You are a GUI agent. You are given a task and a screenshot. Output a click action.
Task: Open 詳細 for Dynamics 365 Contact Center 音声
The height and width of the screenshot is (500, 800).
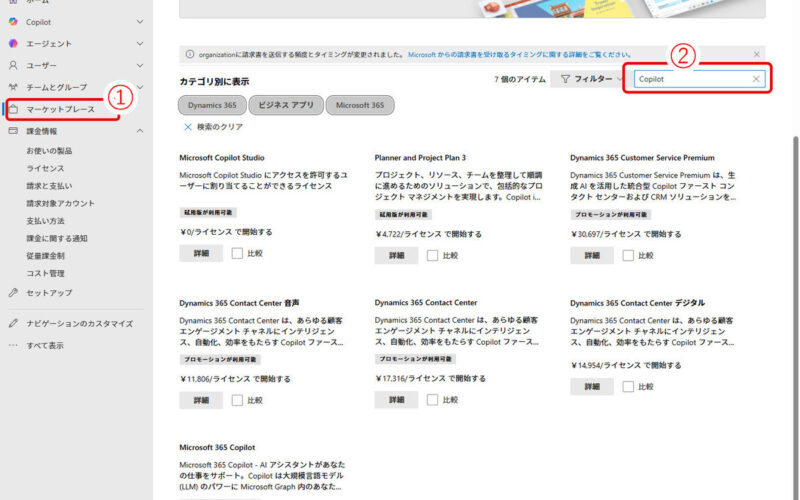[x=201, y=401]
